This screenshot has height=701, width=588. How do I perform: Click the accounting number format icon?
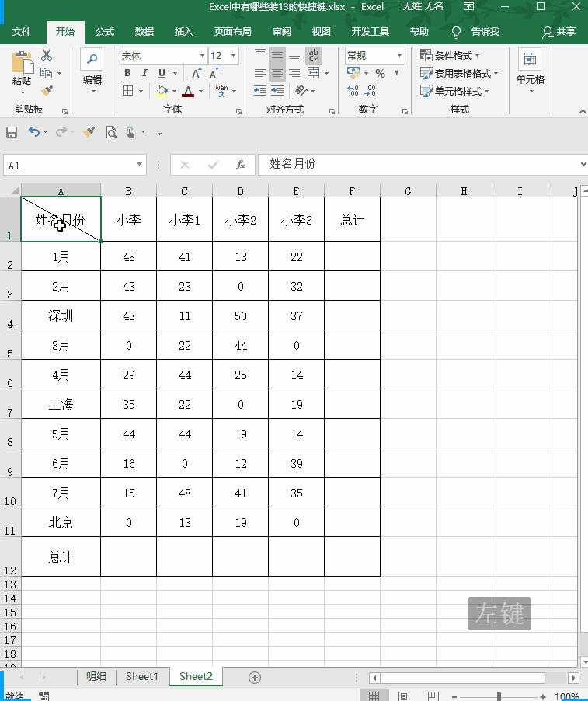point(353,73)
